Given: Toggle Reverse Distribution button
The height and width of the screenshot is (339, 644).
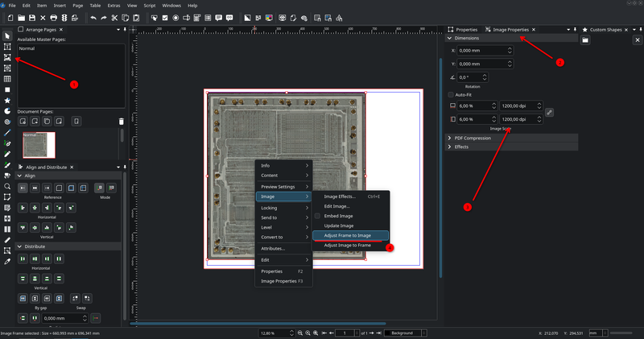Looking at the screenshot, I should 95,318.
